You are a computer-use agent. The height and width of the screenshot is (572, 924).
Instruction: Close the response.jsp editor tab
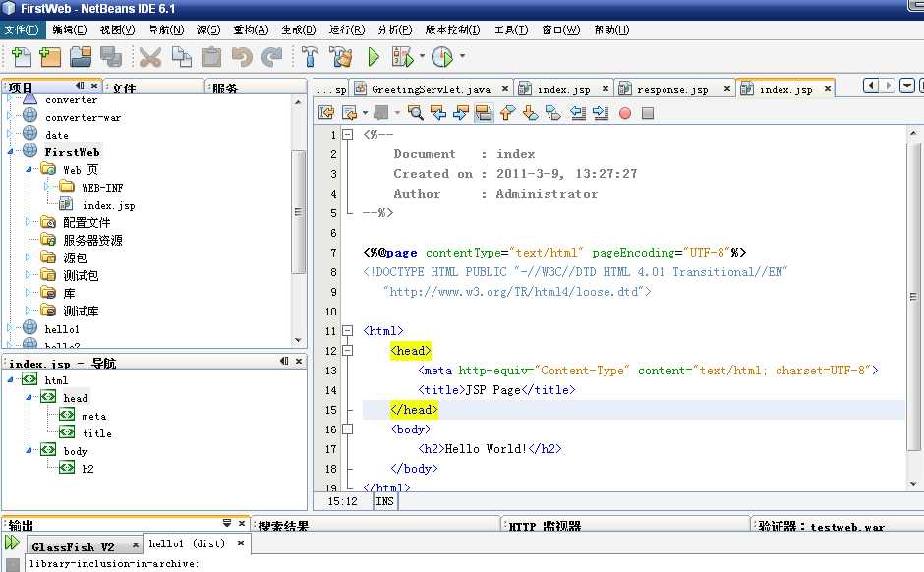(x=727, y=89)
